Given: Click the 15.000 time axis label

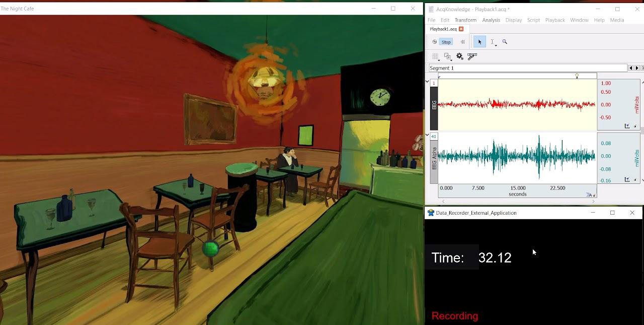Looking at the screenshot, I should click(518, 188).
